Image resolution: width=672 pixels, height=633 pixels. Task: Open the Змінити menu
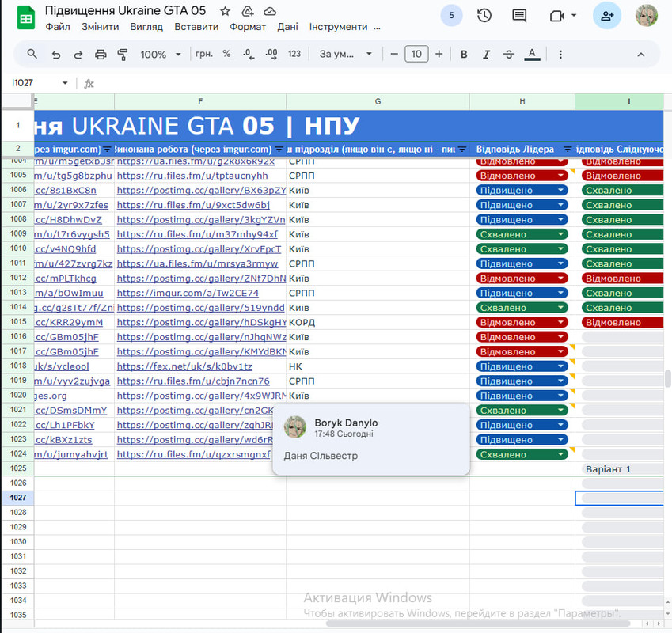(101, 27)
